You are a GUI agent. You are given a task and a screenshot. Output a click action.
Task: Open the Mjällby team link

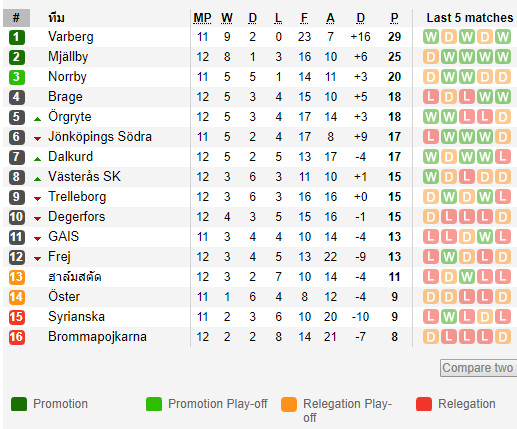click(68, 57)
